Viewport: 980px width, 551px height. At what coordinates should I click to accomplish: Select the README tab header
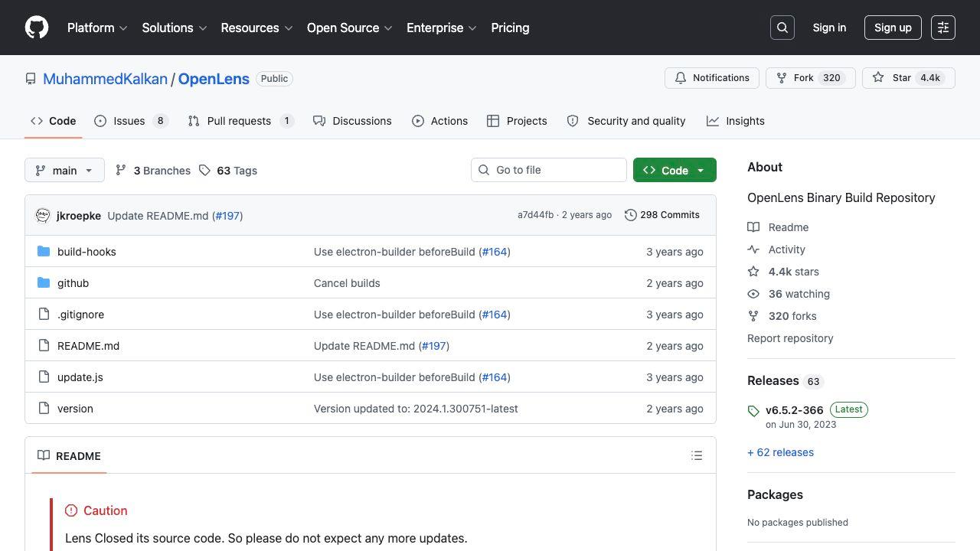tap(69, 455)
